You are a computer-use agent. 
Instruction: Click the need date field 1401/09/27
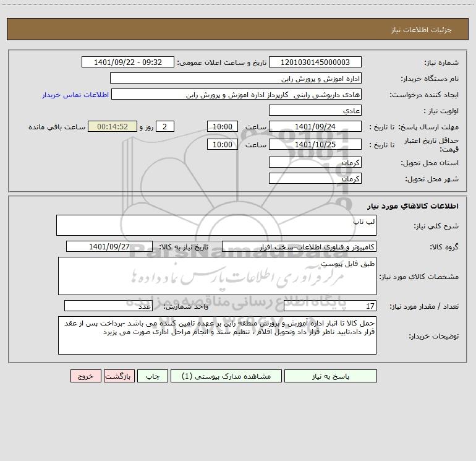(x=109, y=246)
